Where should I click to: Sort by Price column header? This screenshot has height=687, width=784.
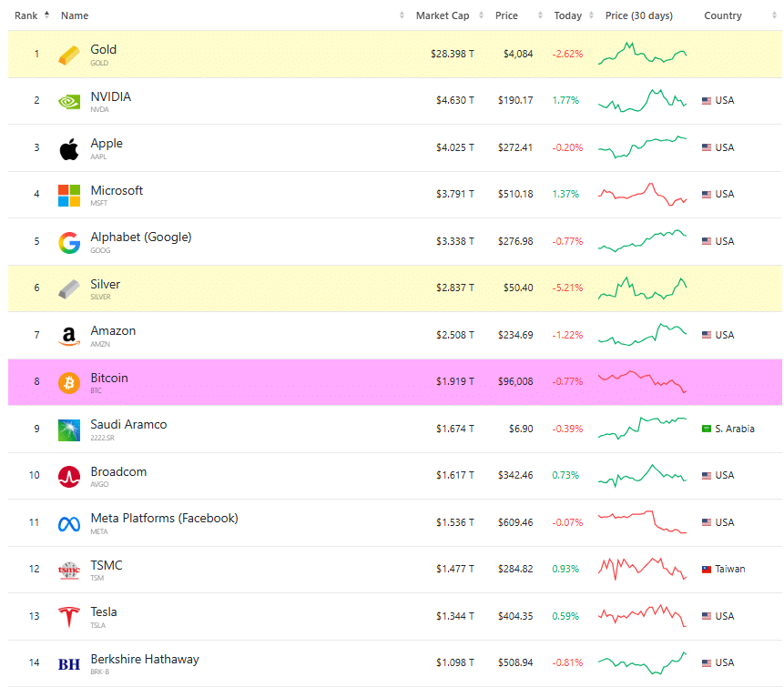tap(506, 15)
